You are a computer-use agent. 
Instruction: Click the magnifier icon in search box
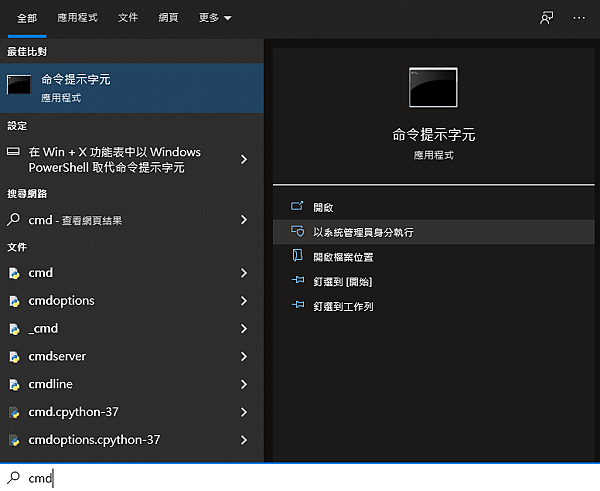[x=13, y=477]
